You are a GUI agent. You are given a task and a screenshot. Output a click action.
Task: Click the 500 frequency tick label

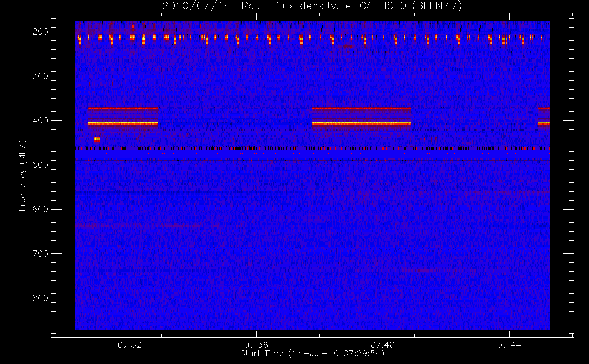(x=40, y=165)
